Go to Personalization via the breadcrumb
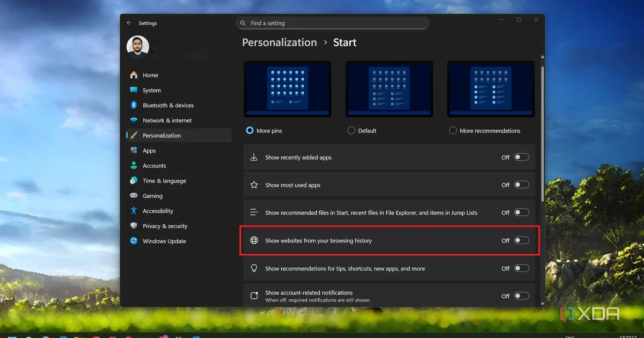The image size is (644, 338). pos(280,42)
